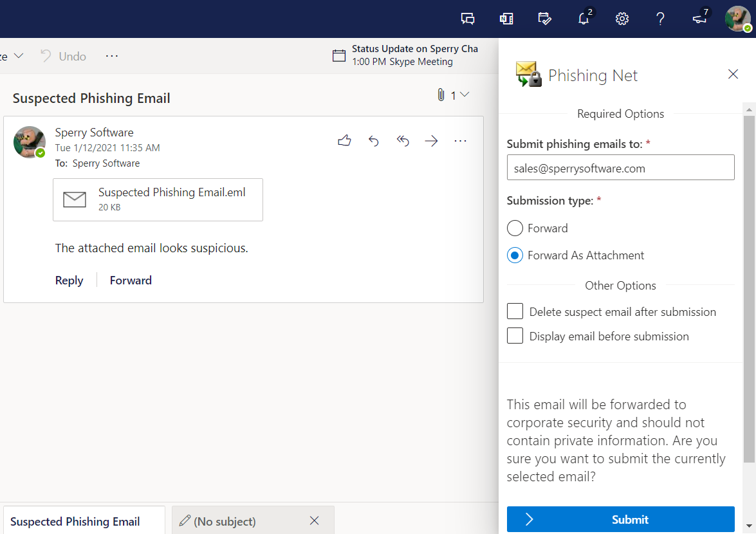Click the Other Options heading

(620, 285)
